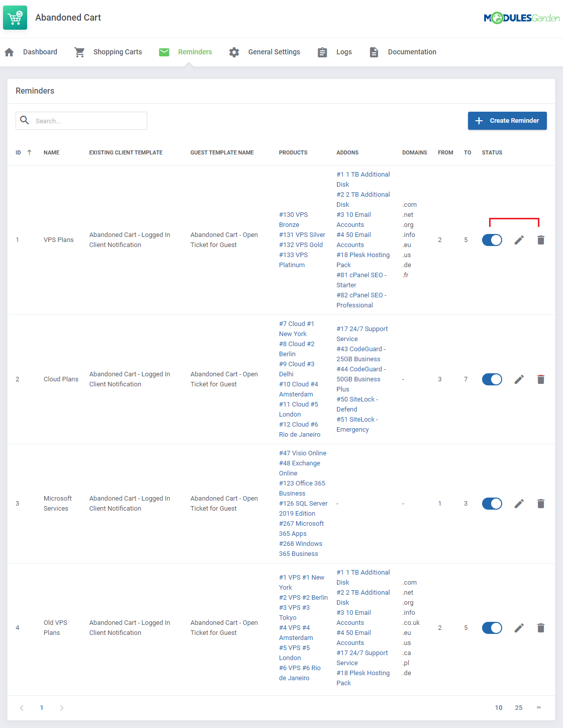Sort by GUEST TEMPLATE NAME column header

click(222, 152)
